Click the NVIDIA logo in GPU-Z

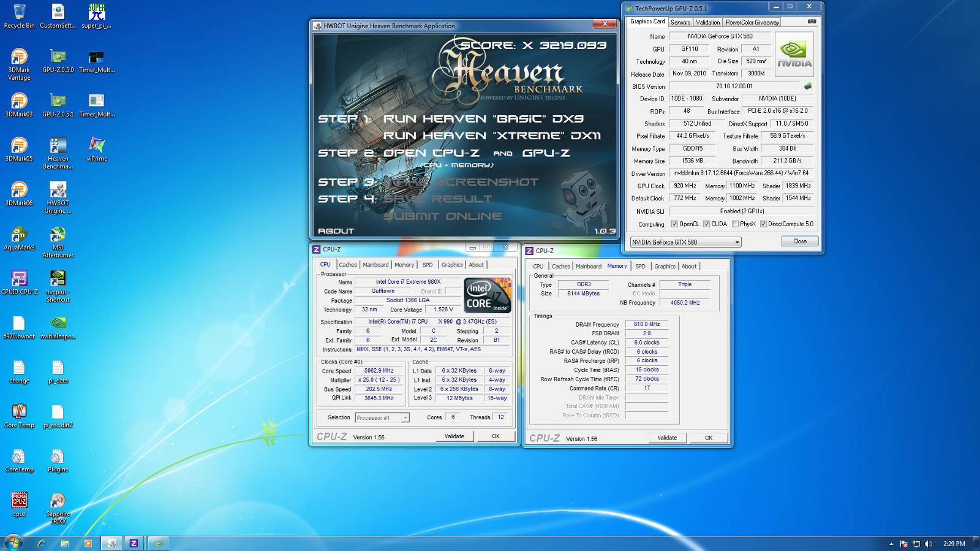(794, 54)
